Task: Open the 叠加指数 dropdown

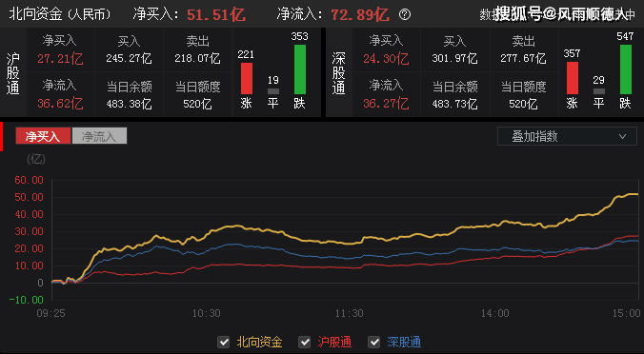Action: pyautogui.click(x=567, y=136)
